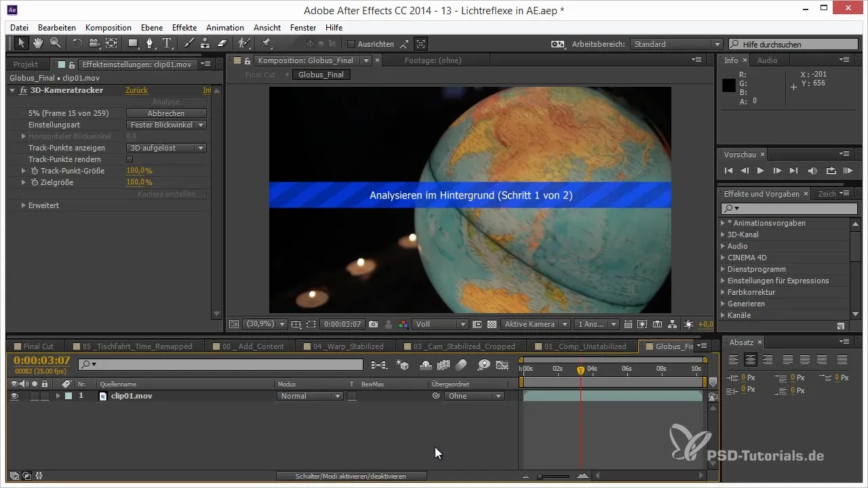Hide clip01.mov layer with eye icon
The image size is (868, 488).
click(14, 396)
